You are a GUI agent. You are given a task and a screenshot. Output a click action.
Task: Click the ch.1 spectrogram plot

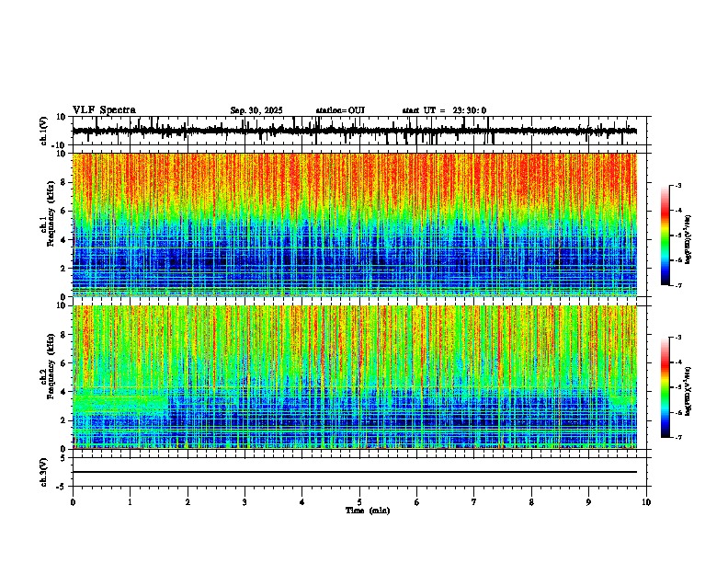pyautogui.click(x=355, y=224)
